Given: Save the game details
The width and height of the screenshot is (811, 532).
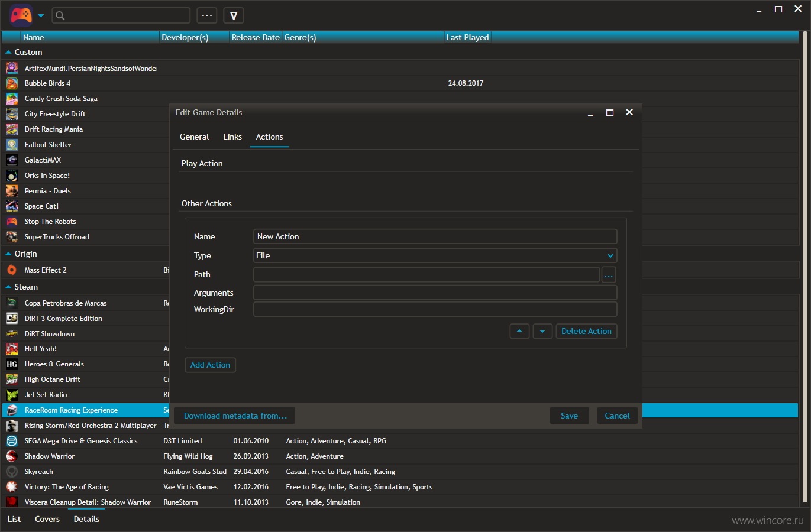Looking at the screenshot, I should tap(569, 416).
